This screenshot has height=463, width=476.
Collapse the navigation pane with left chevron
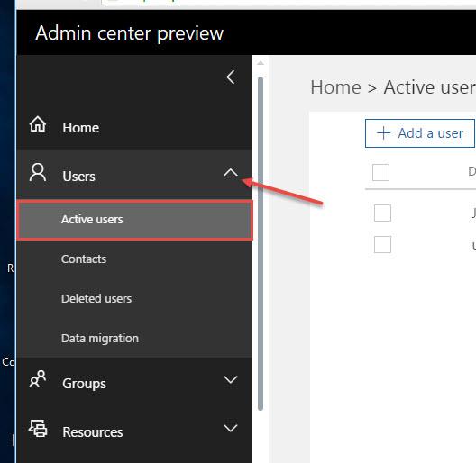[231, 77]
